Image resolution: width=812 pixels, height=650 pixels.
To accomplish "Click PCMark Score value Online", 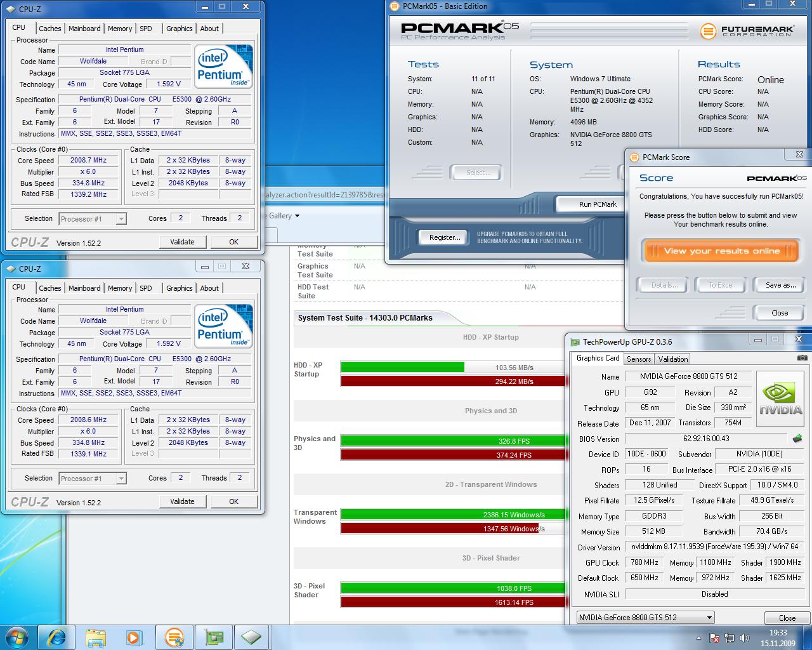I will [770, 80].
